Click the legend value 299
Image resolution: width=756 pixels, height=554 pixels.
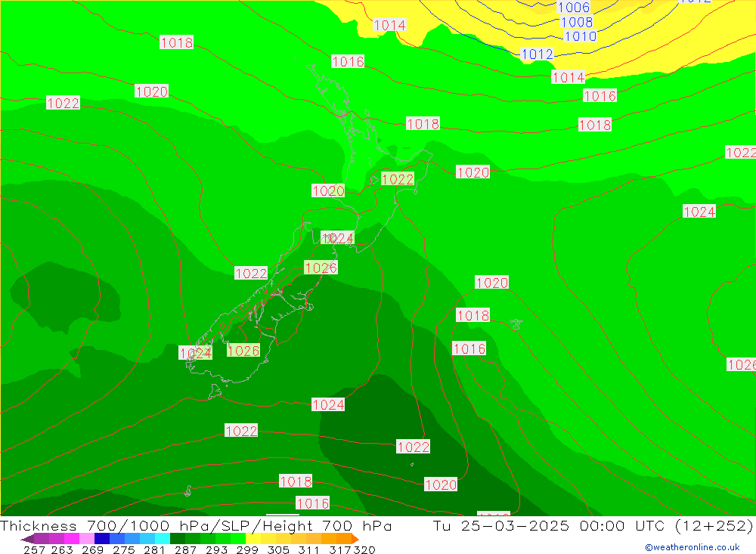coord(247,549)
